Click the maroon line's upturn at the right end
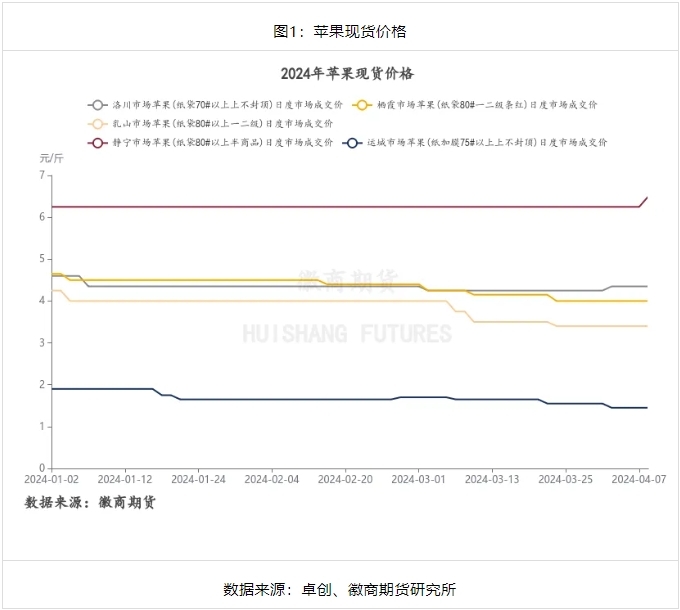This screenshot has height=610, width=680. tap(644, 202)
